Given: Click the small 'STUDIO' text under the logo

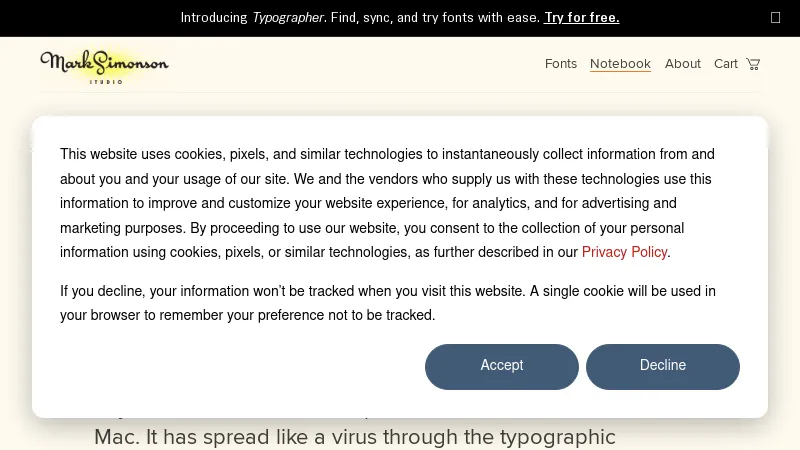Looking at the screenshot, I should coord(106,81).
